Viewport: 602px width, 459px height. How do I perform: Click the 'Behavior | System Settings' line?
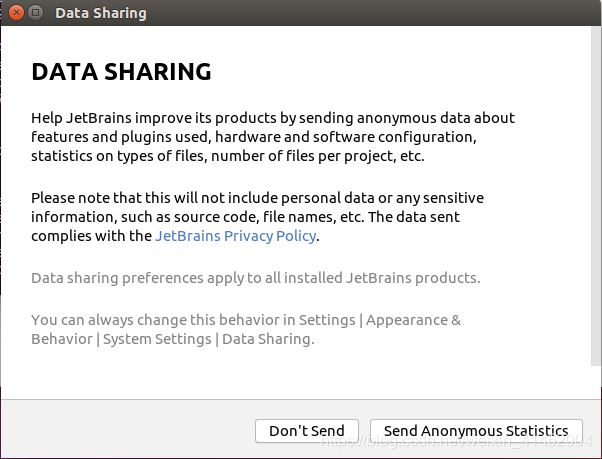[x=172, y=339]
